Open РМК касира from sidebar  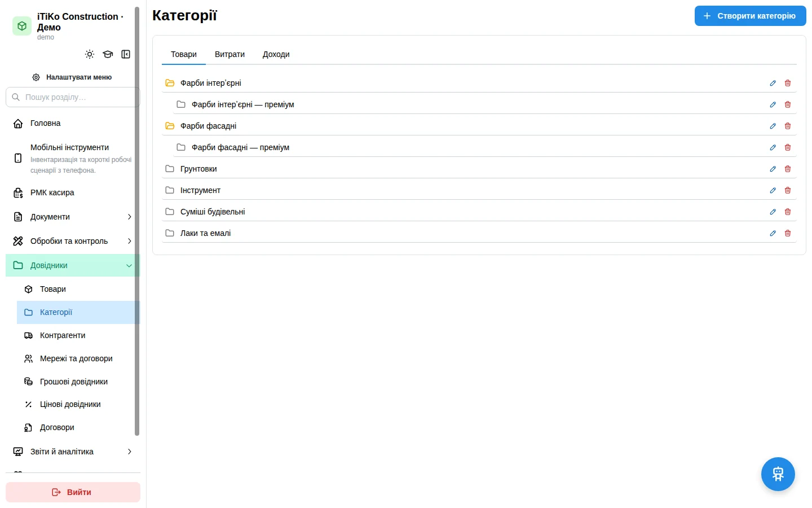[73, 192]
